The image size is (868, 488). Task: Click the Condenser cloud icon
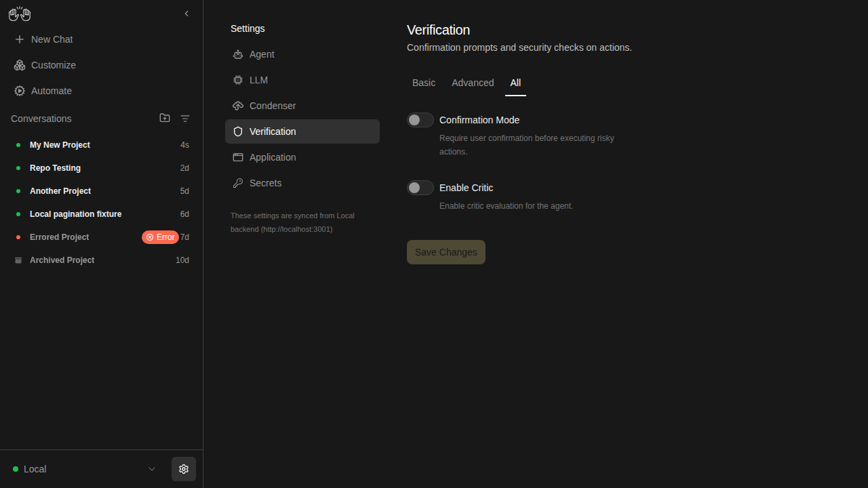tap(238, 106)
